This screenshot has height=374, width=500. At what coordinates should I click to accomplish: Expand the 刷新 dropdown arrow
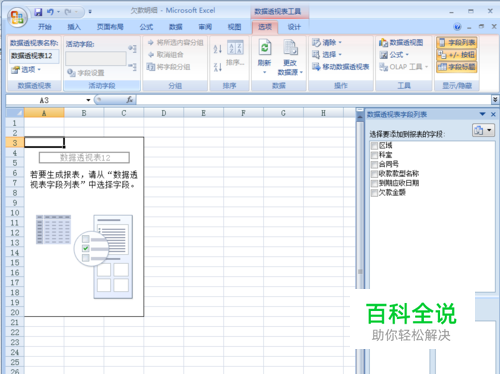(x=265, y=72)
